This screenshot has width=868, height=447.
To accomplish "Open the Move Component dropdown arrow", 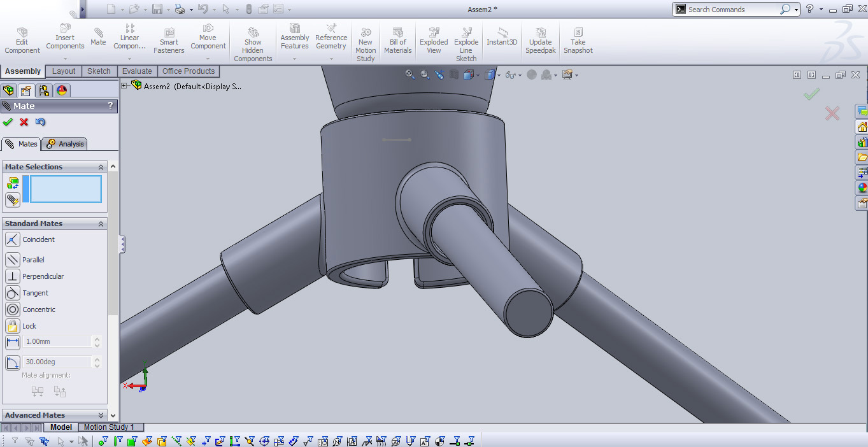I will tap(208, 59).
